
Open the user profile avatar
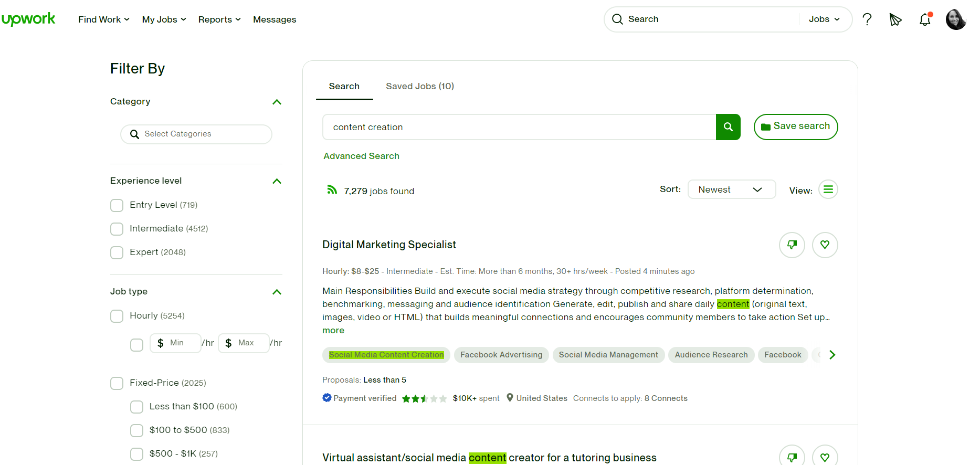click(x=955, y=19)
